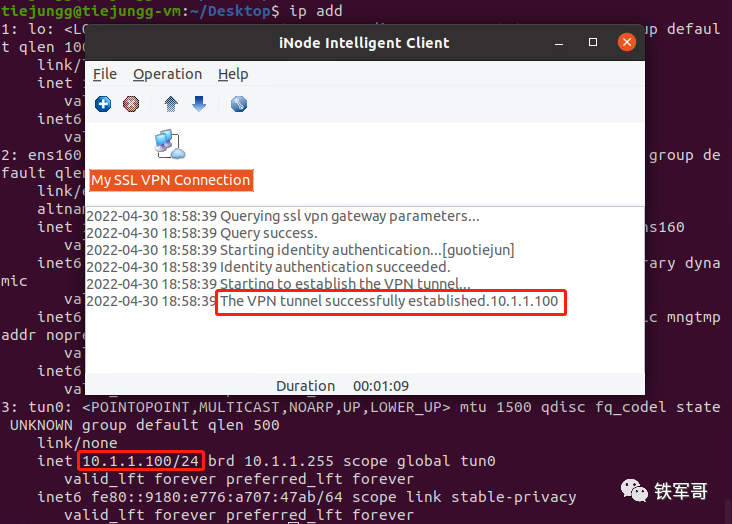Click 'UNKNOWN group default qlen 500' terminal line
The height and width of the screenshot is (524, 732).
[145, 425]
